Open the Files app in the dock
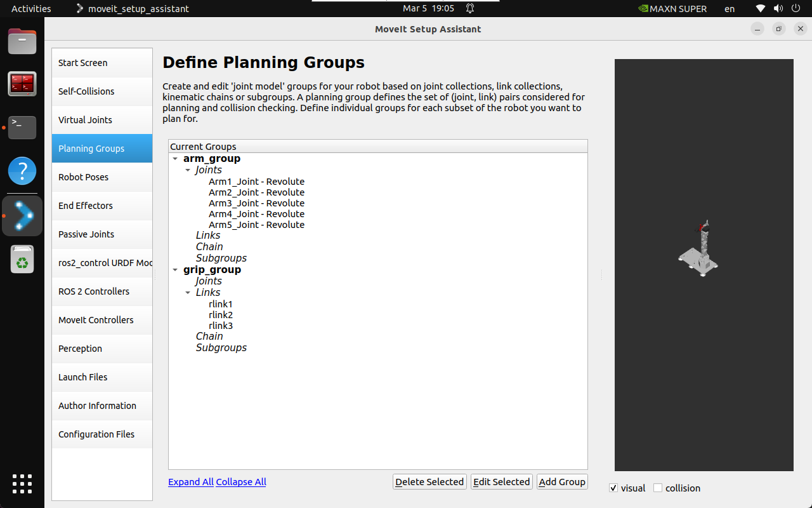Viewport: 812px width, 508px height. coord(22,41)
